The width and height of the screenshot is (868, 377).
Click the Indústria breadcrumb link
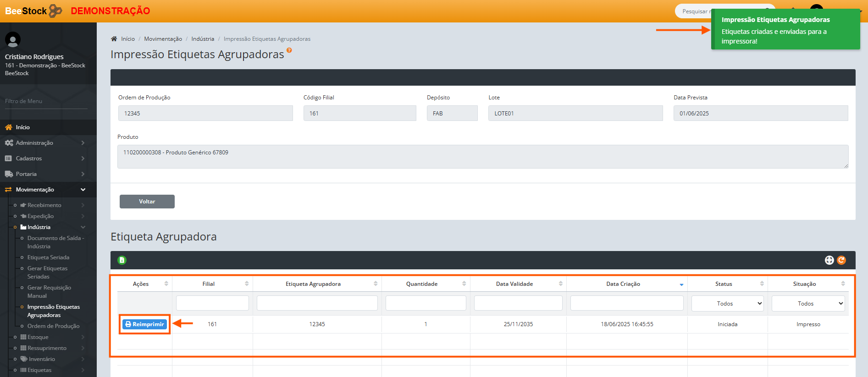[x=203, y=39]
